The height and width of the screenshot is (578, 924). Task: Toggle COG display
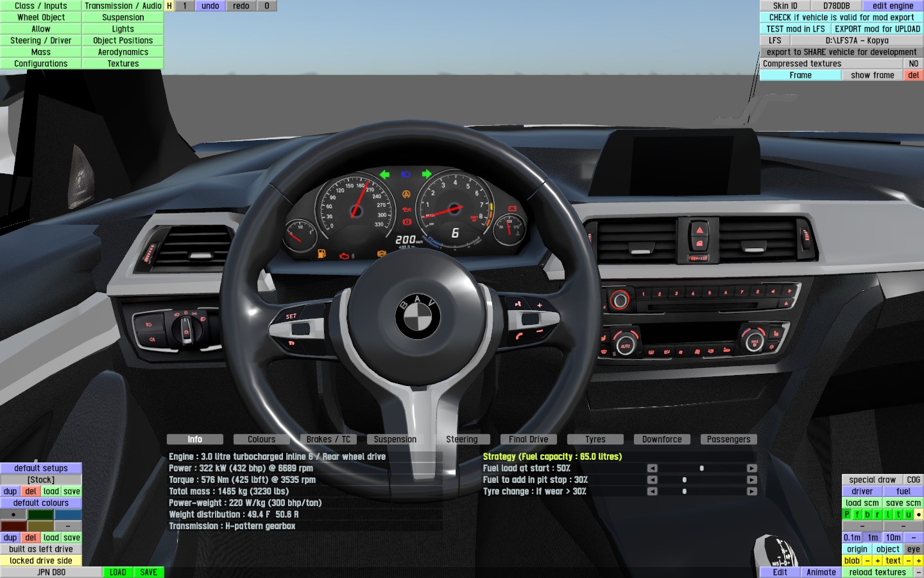914,480
